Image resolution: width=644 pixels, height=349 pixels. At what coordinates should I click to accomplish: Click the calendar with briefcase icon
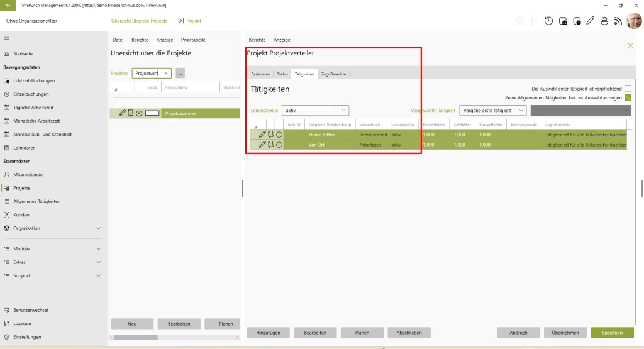coord(563,21)
